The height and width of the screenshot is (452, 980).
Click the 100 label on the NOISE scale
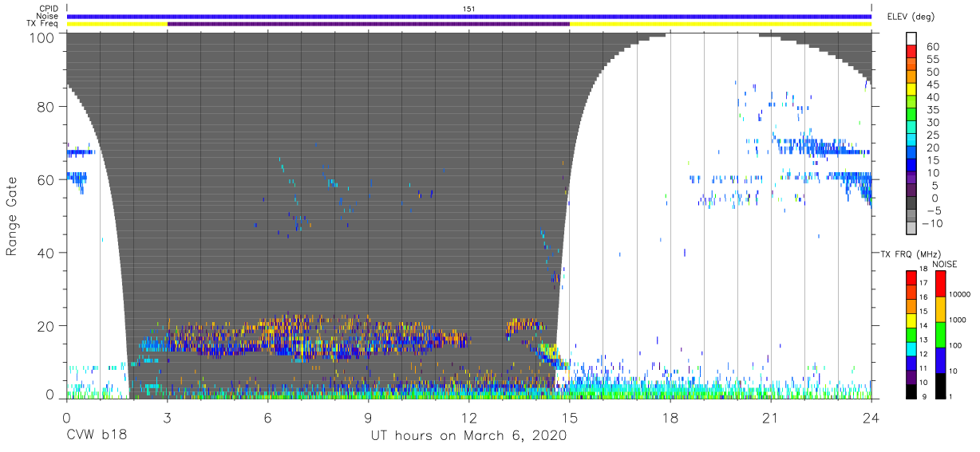click(x=956, y=346)
